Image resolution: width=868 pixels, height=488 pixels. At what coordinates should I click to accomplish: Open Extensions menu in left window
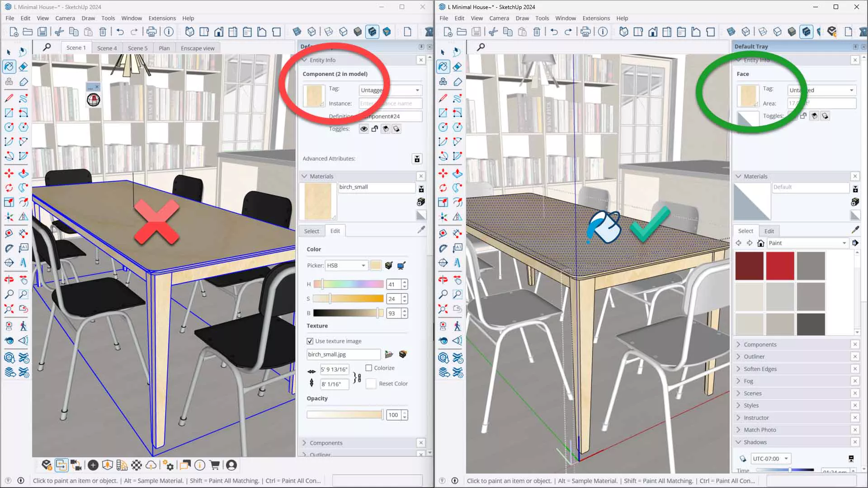point(162,18)
